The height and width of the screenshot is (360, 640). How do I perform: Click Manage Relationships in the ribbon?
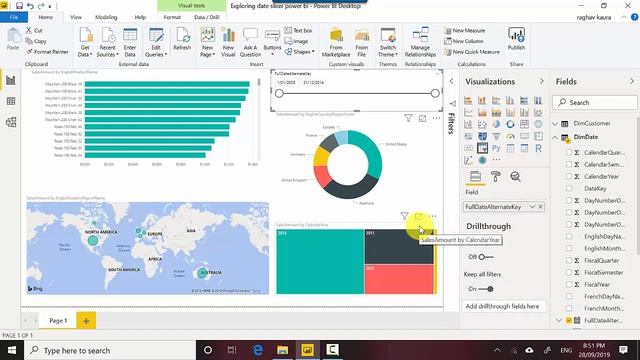tap(420, 42)
